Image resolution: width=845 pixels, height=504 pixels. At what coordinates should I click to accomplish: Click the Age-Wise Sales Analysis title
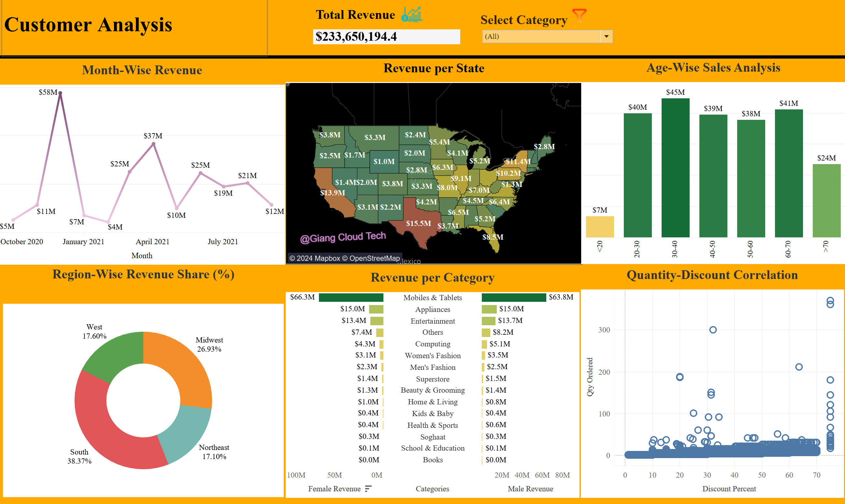point(713,68)
